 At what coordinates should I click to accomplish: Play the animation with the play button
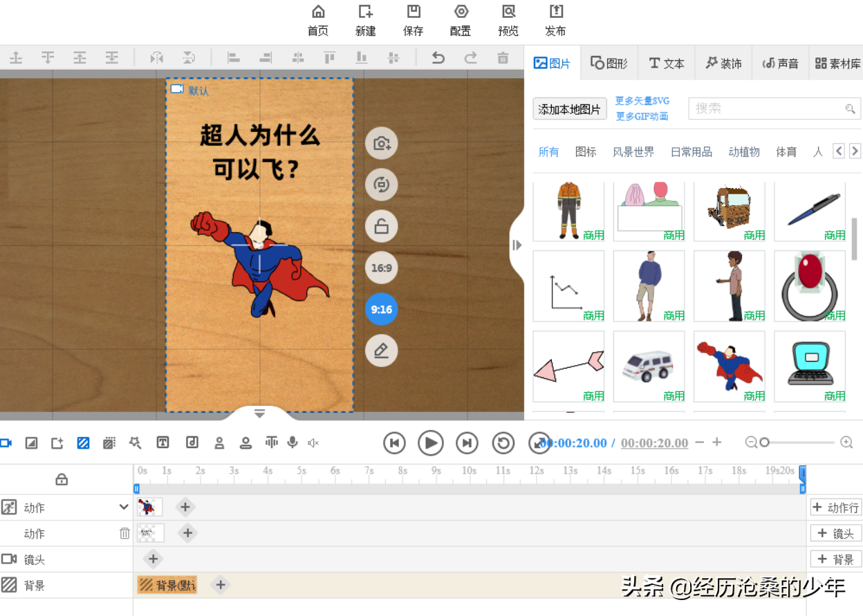point(431,442)
